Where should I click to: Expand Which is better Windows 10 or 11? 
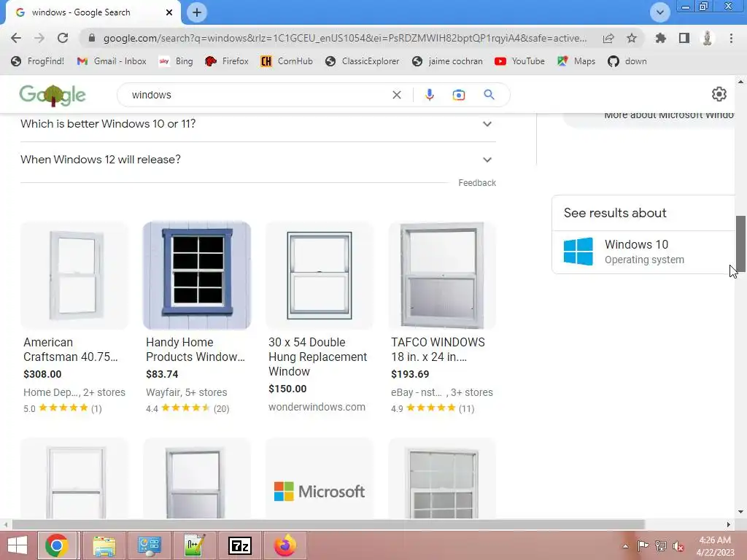(258, 124)
